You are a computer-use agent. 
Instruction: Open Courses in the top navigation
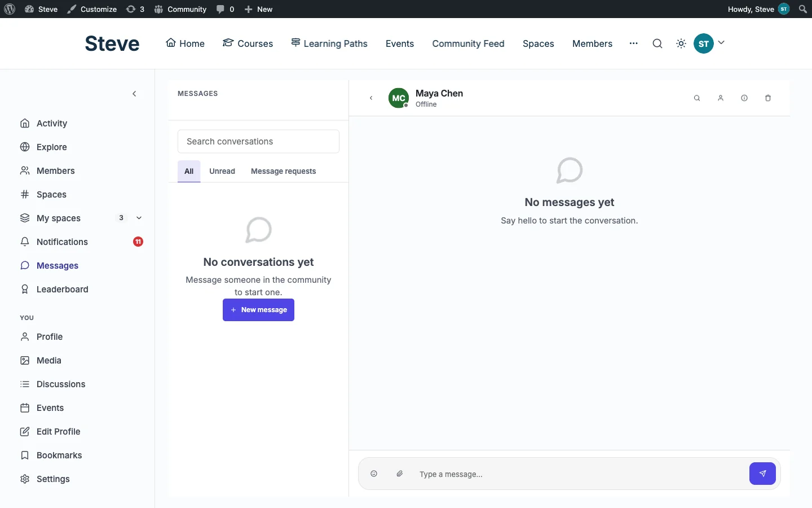pyautogui.click(x=248, y=43)
